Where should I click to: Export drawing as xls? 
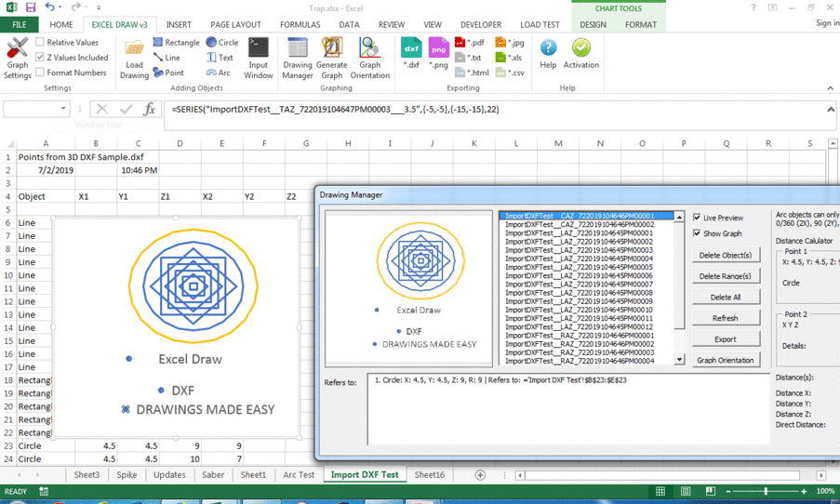point(509,58)
